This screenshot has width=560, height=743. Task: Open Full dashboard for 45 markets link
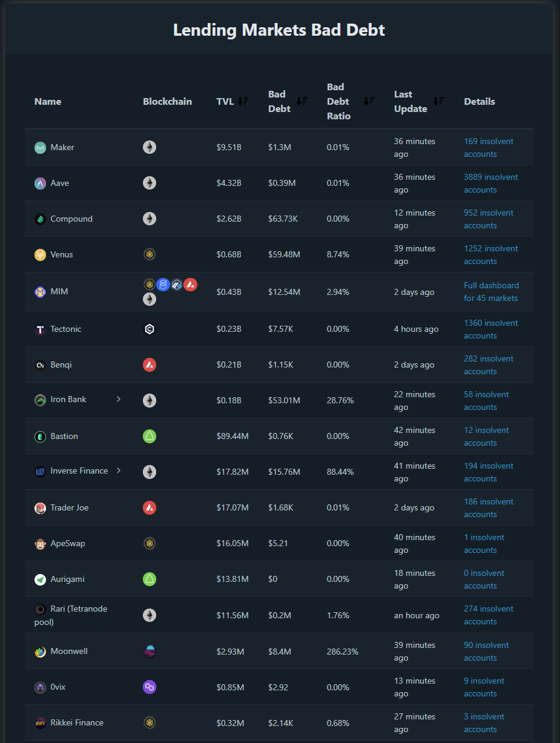click(491, 292)
